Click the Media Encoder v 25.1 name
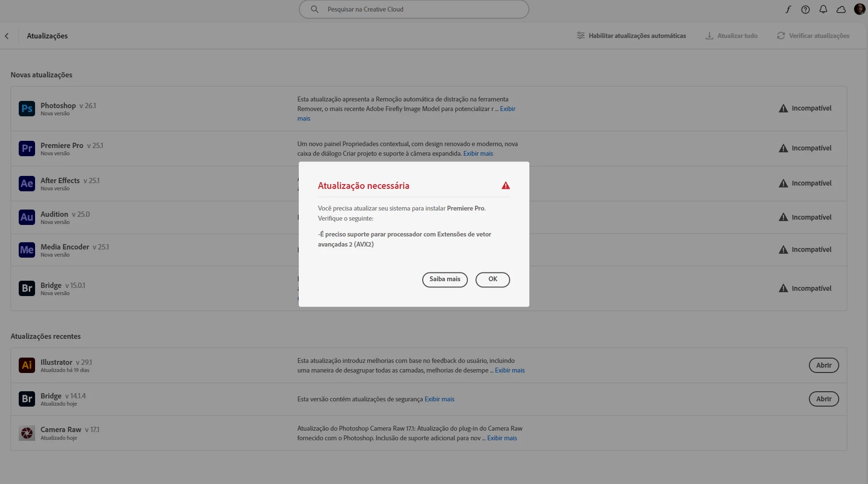 coord(75,247)
